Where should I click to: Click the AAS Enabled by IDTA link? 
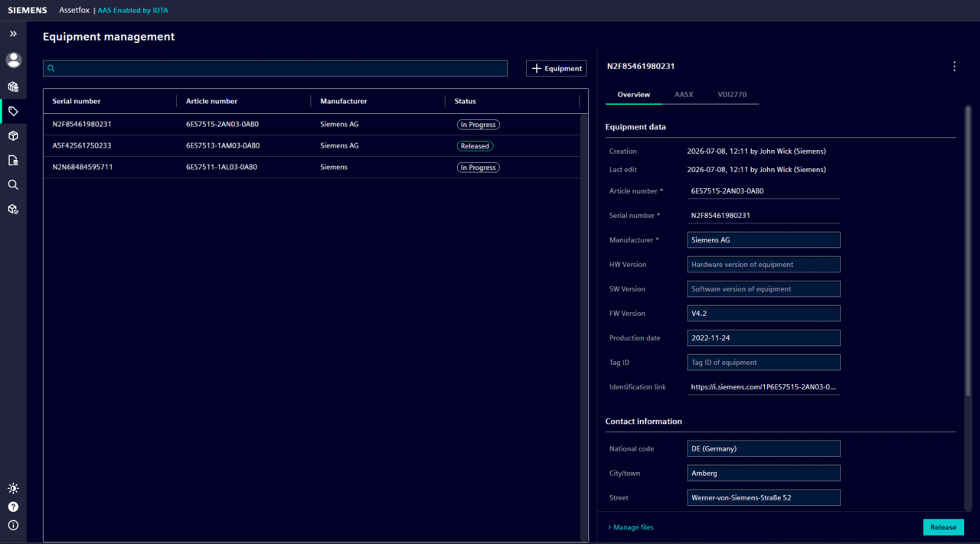pyautogui.click(x=133, y=10)
